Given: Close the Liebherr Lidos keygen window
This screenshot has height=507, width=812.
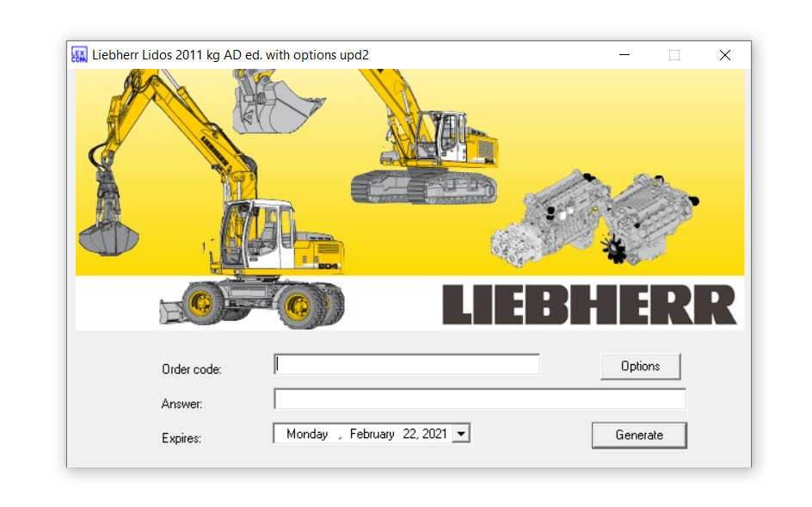Looking at the screenshot, I should pos(725,55).
